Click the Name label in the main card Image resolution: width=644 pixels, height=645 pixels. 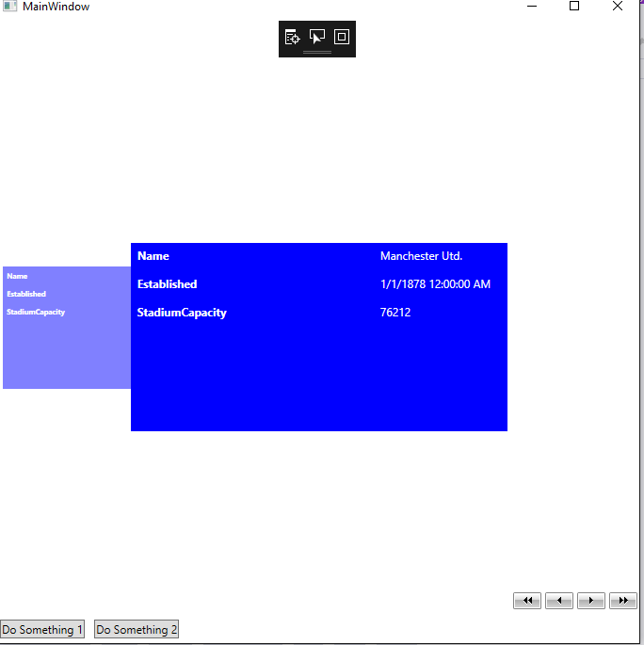(x=153, y=256)
